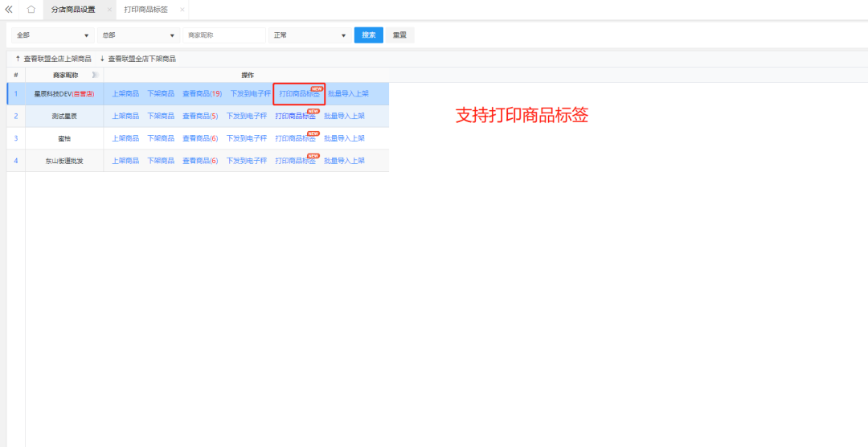Click 上架商品 in 星辰科技DEV row
868x447 pixels.
tap(125, 94)
